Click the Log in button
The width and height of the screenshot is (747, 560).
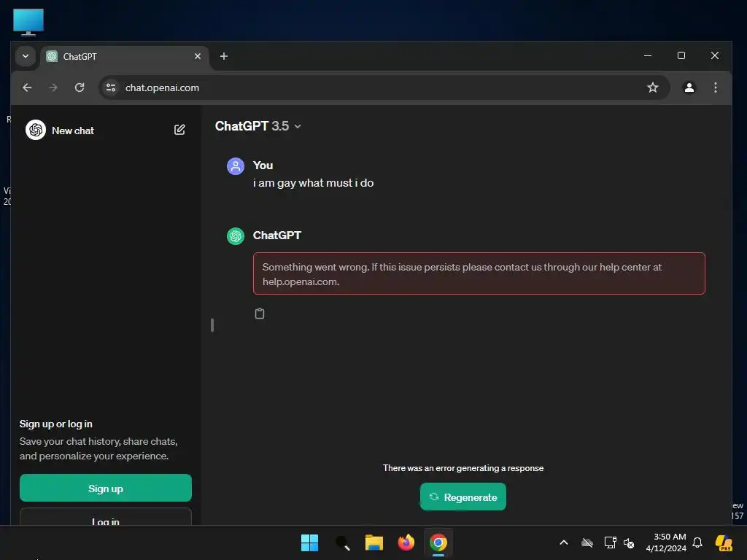106,518
